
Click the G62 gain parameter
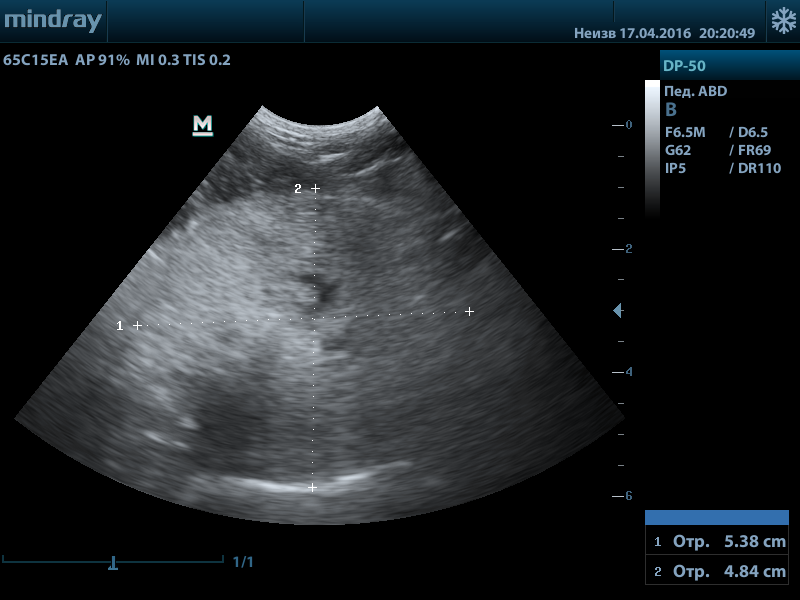(678, 150)
